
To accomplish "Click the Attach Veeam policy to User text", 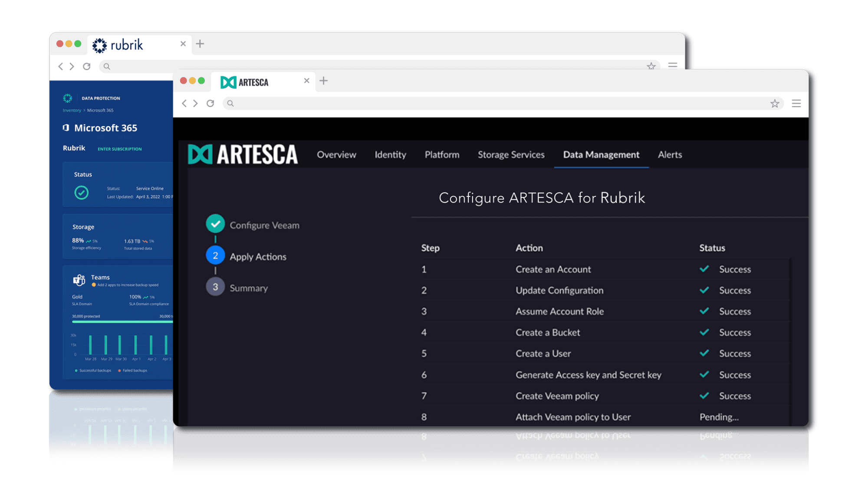I will tap(573, 417).
